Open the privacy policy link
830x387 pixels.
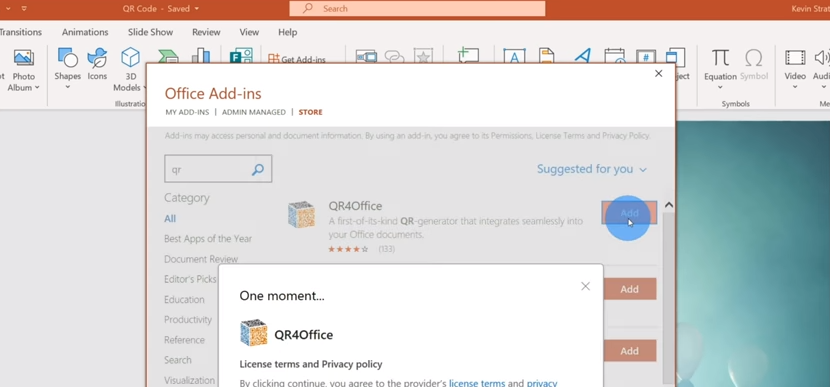pyautogui.click(x=542, y=383)
